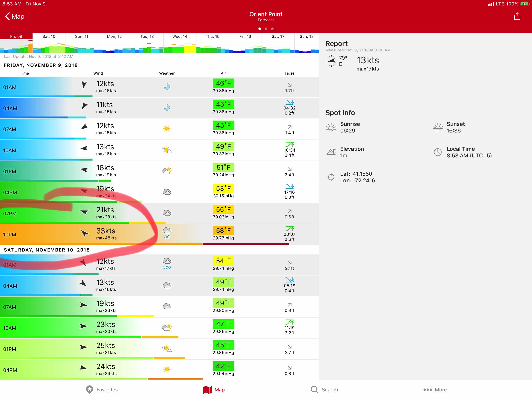This screenshot has height=399, width=532.
Task: Select Wed, 14 in the date strip
Action: click(x=180, y=37)
